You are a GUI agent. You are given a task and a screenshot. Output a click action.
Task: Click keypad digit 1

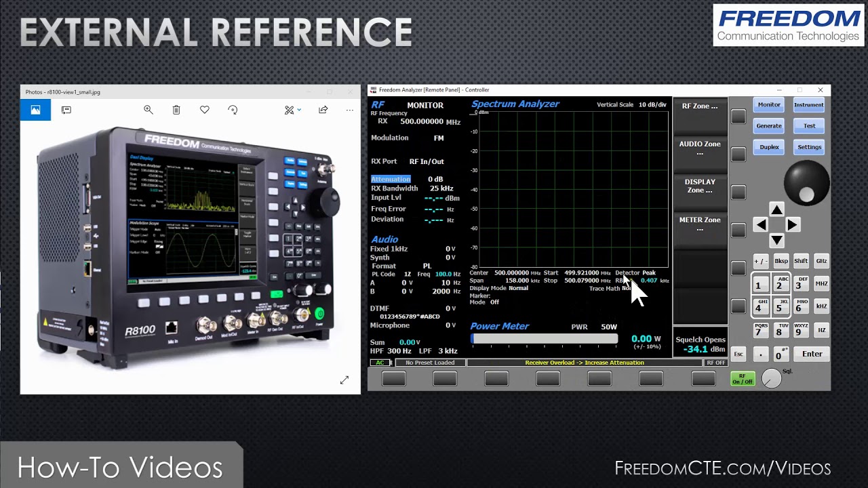click(760, 285)
